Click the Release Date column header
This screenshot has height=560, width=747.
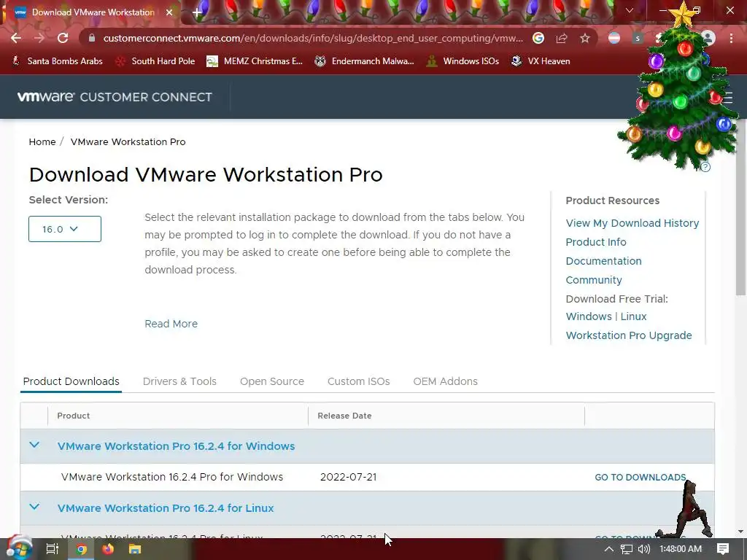(x=344, y=416)
